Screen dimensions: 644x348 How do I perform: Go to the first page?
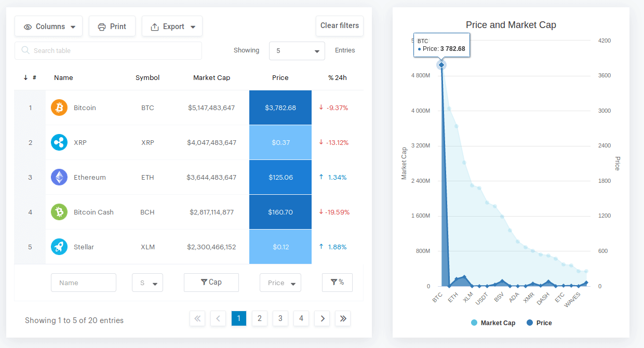coord(197,318)
